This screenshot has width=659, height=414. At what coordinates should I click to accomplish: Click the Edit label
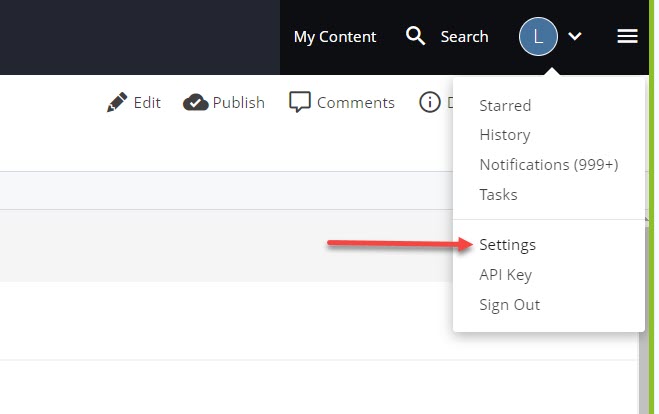147,103
